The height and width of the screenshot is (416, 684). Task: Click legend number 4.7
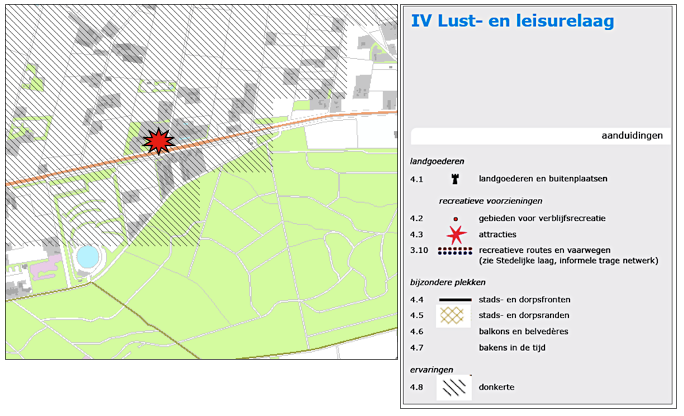(416, 348)
